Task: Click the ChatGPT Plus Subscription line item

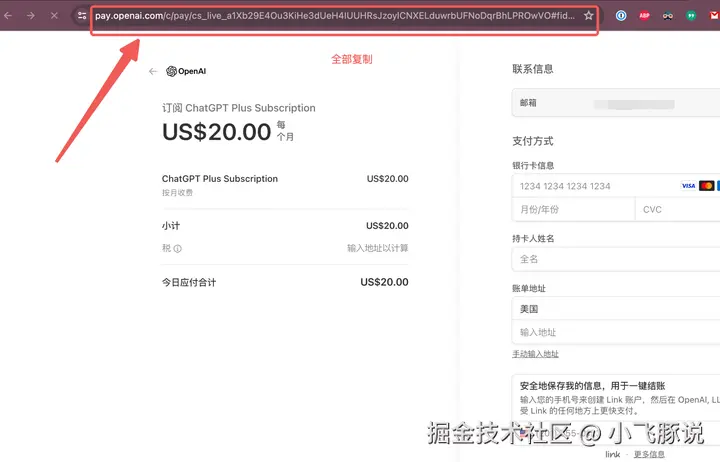Action: [x=219, y=179]
